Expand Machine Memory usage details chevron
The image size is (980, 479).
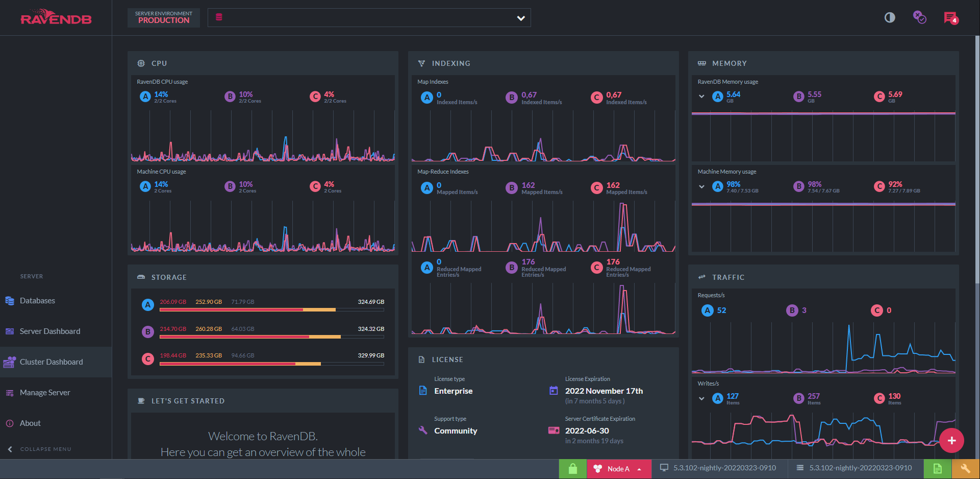(x=701, y=187)
